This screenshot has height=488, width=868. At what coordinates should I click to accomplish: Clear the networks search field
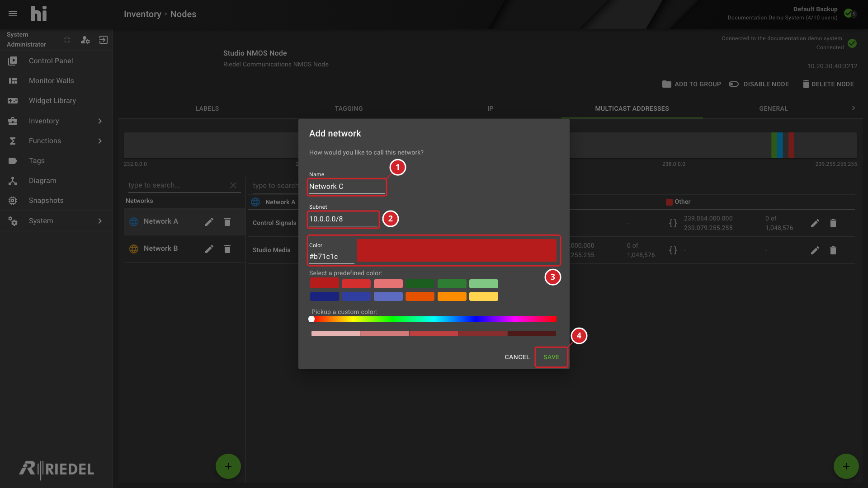pos(233,185)
